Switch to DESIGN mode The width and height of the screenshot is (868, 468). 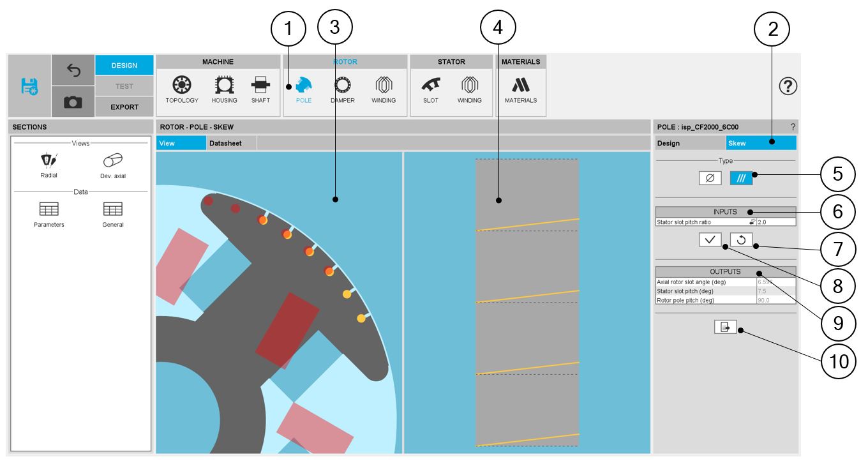tap(124, 65)
